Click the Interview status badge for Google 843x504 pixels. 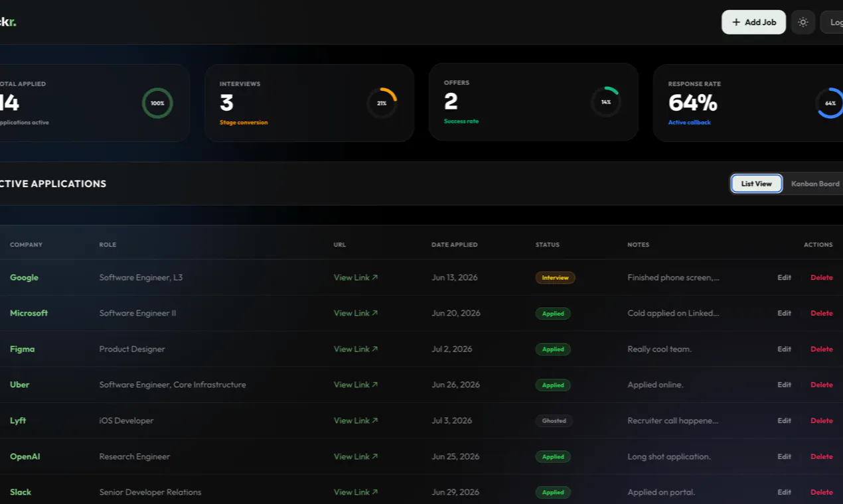click(x=555, y=278)
